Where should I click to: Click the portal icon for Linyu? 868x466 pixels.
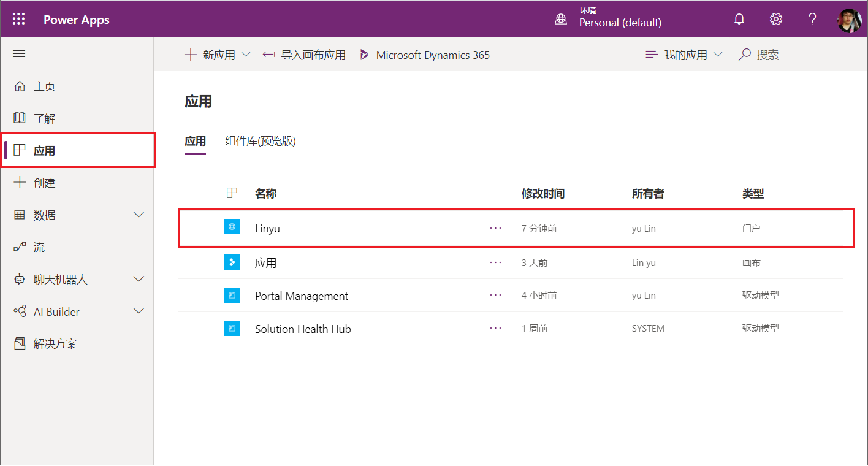coord(232,227)
